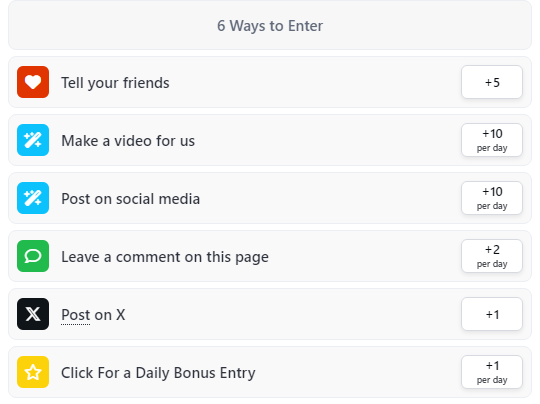The image size is (540, 404).
Task: Click the wand icon beside Post on social media
Action: coord(33,198)
